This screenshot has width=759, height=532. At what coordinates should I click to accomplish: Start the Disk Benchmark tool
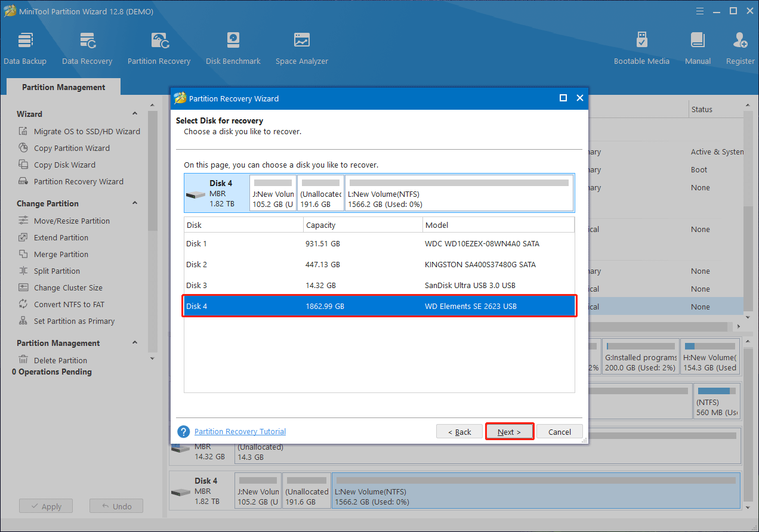(233, 48)
